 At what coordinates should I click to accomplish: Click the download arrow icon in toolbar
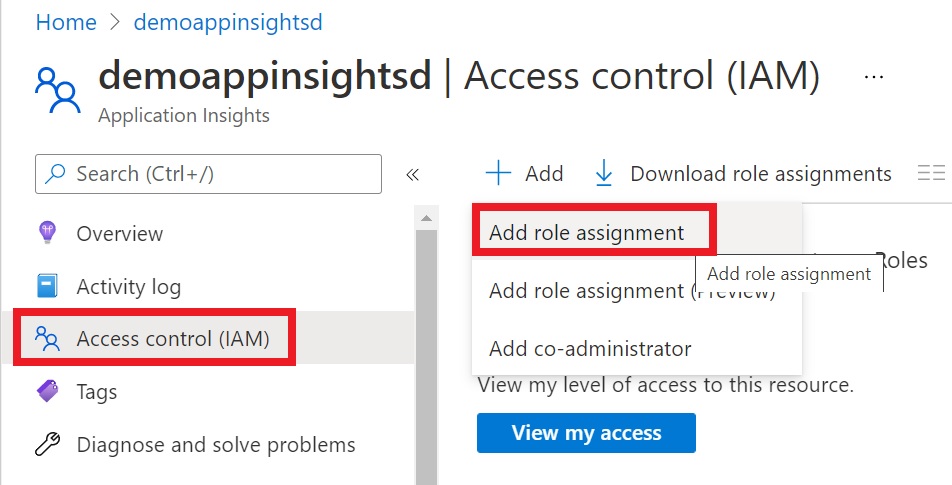tap(604, 174)
